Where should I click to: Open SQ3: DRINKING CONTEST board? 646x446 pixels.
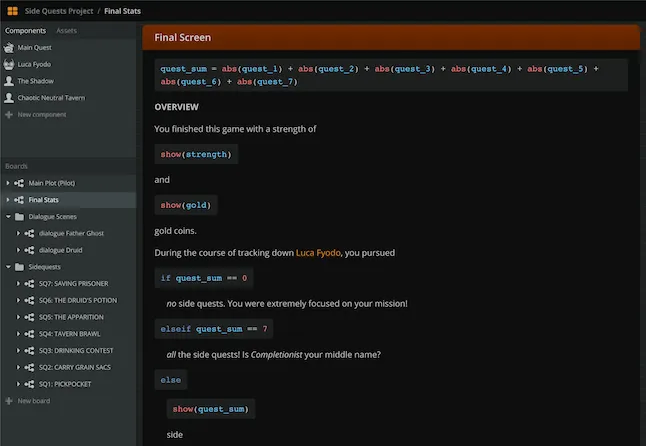[76, 351]
